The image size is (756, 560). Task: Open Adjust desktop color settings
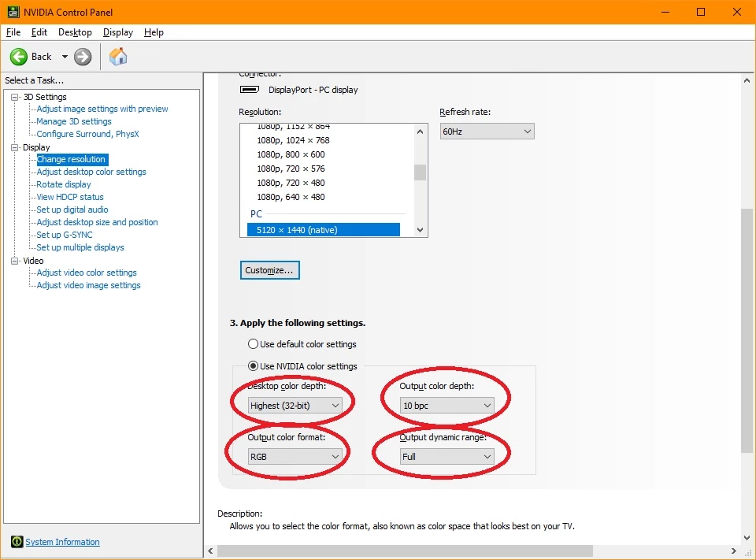(x=91, y=172)
